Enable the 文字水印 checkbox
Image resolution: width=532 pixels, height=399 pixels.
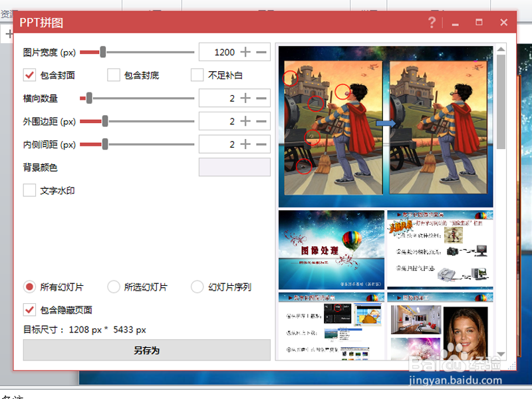pyautogui.click(x=29, y=190)
